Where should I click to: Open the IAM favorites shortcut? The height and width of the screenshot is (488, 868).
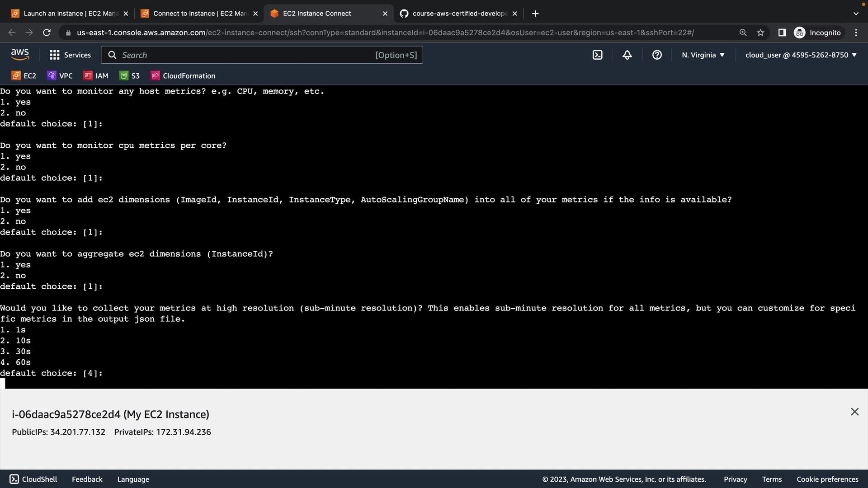(x=96, y=75)
